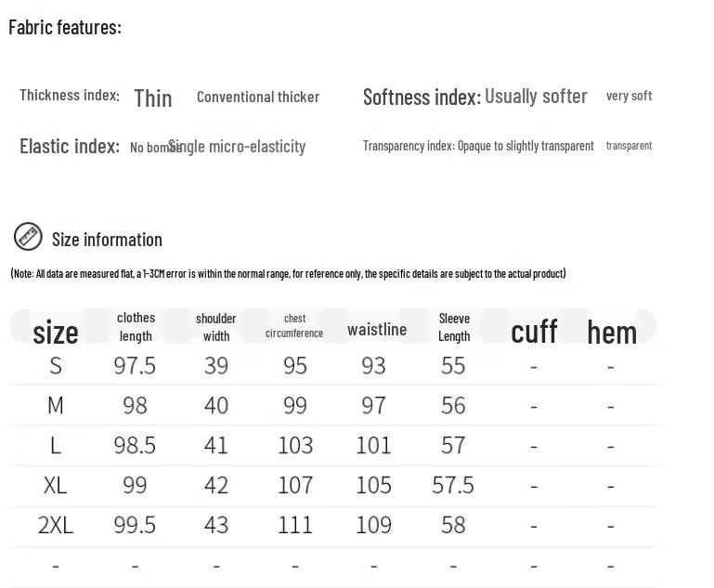Click the hem column header
Image resolution: width=714 pixels, height=588 pixels.
pyautogui.click(x=612, y=332)
